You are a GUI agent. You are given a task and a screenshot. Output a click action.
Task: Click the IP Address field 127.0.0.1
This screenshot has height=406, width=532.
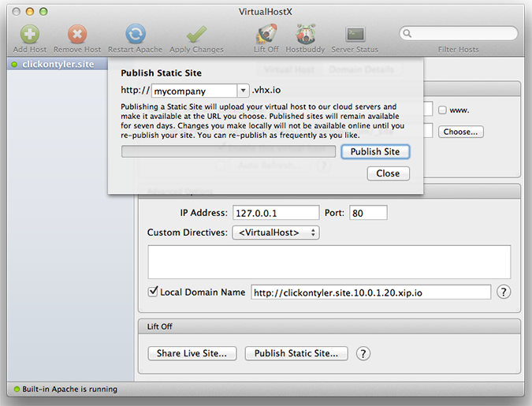point(276,213)
